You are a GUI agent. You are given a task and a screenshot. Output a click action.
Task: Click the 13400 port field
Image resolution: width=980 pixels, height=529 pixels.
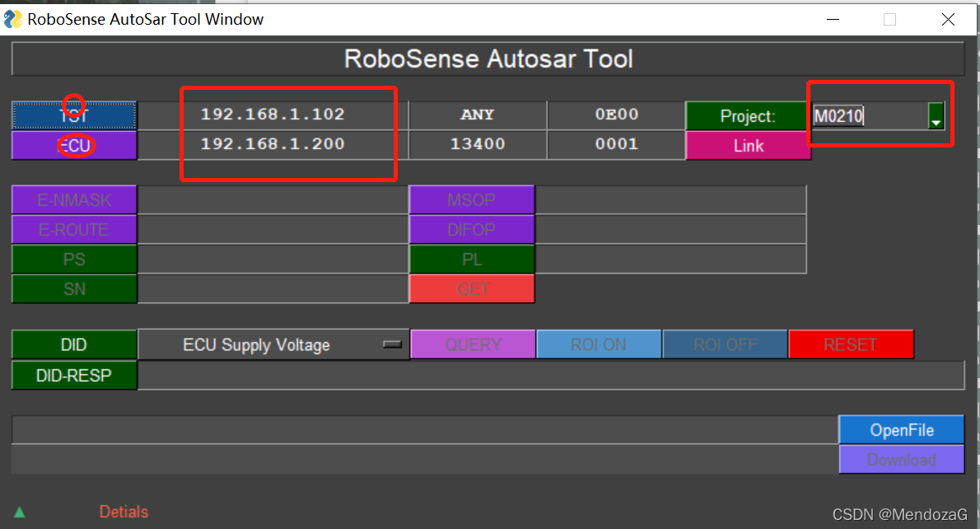pos(478,145)
